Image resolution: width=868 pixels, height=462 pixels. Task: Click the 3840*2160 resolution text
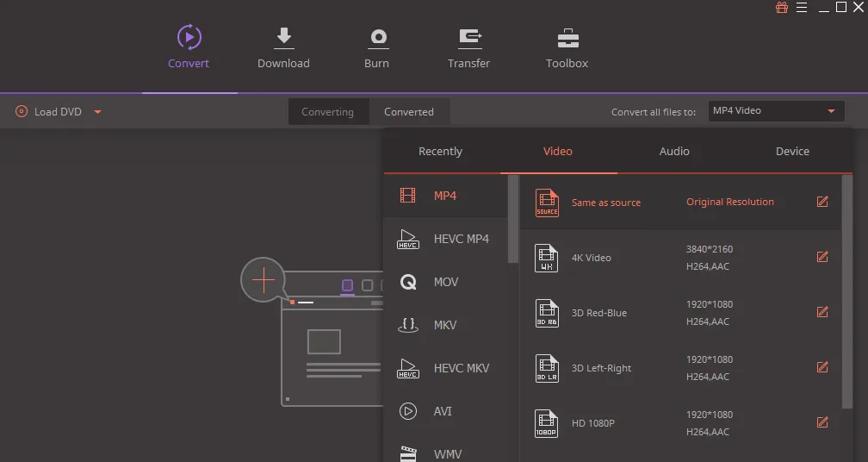tap(710, 249)
